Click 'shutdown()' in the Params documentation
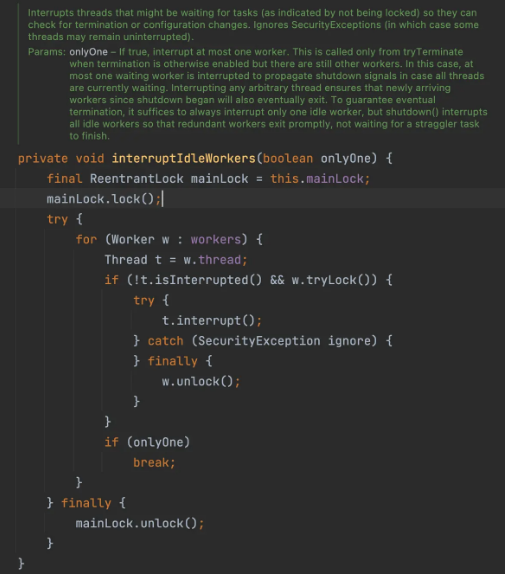This screenshot has width=505, height=574. pos(411,112)
